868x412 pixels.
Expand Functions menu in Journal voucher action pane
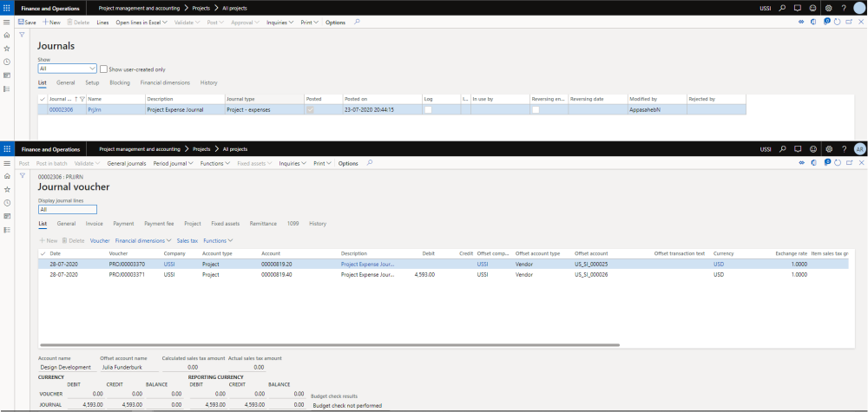(215, 164)
